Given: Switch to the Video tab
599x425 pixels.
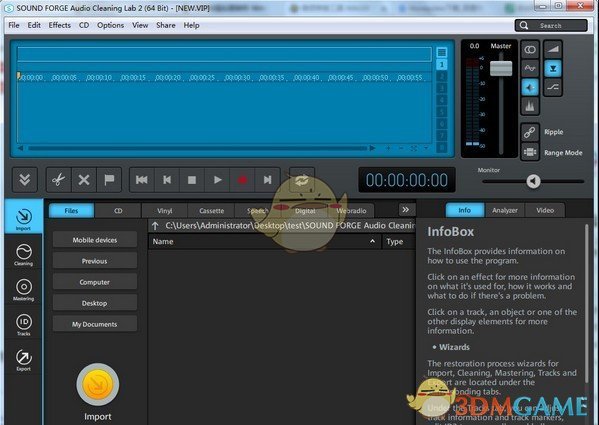Looking at the screenshot, I should 545,210.
